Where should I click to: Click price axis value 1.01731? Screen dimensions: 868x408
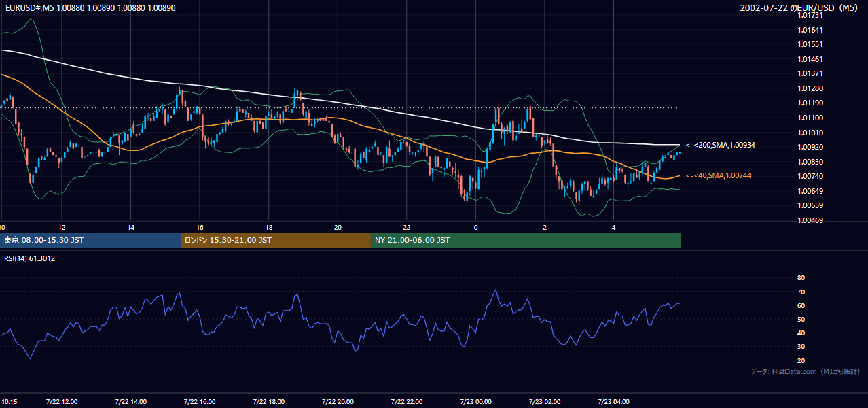[x=811, y=15]
